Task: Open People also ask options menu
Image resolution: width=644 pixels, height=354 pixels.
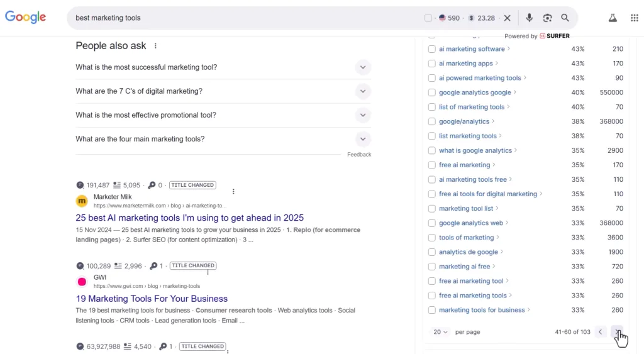Action: click(155, 45)
